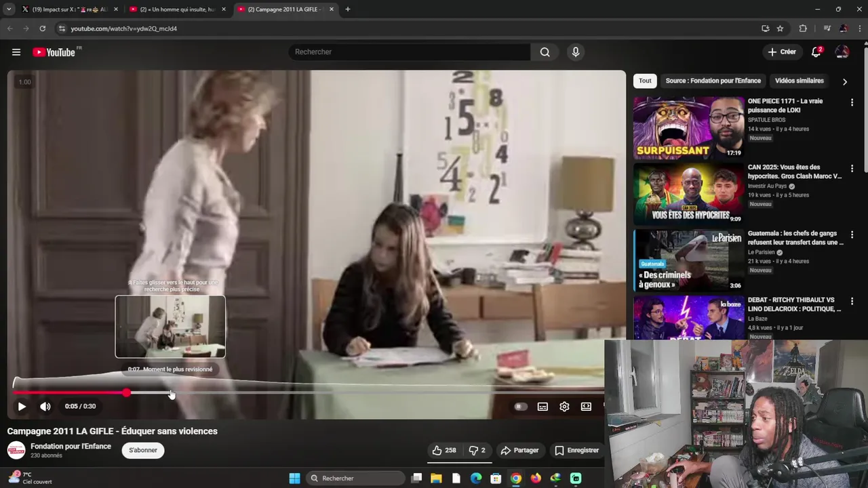Play the video with the play button
The image size is (868, 488).
coord(22,407)
